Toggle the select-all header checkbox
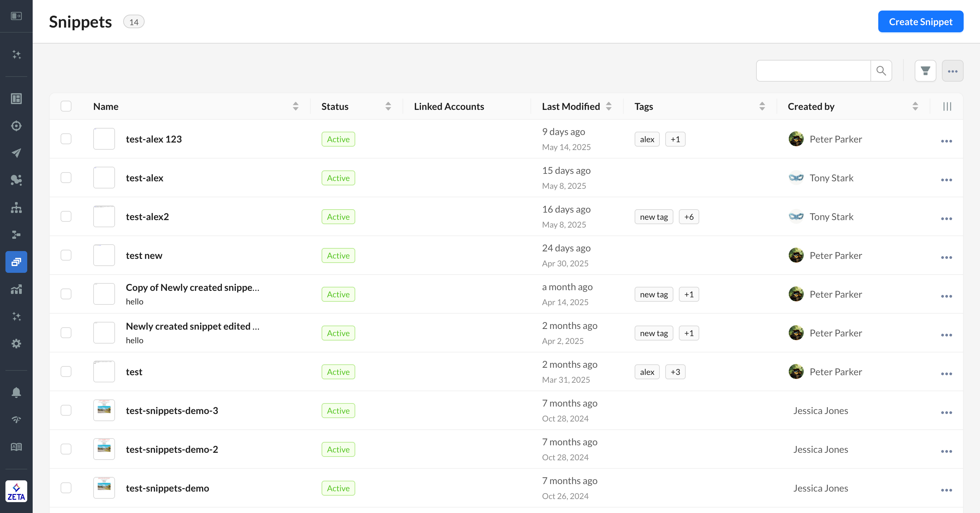The height and width of the screenshot is (513, 980). pyautogui.click(x=66, y=106)
